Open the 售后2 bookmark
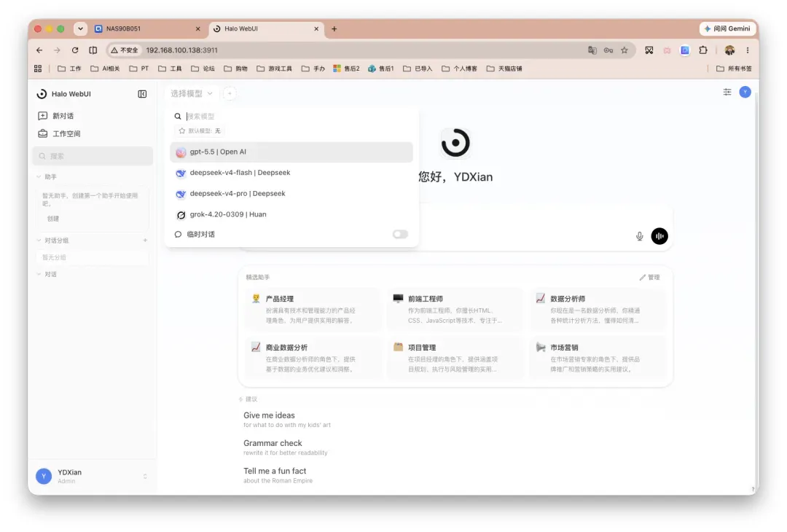Screen dimensions: 787x532 click(346, 69)
